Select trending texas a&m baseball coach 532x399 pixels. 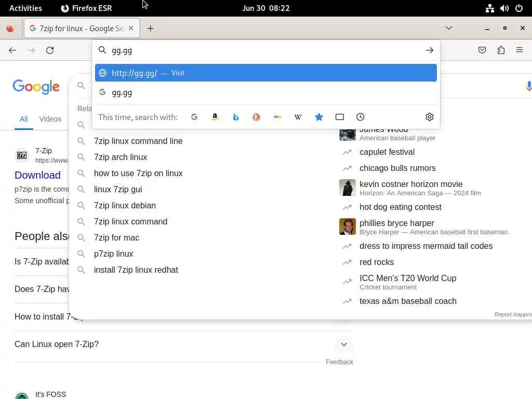[408, 301]
